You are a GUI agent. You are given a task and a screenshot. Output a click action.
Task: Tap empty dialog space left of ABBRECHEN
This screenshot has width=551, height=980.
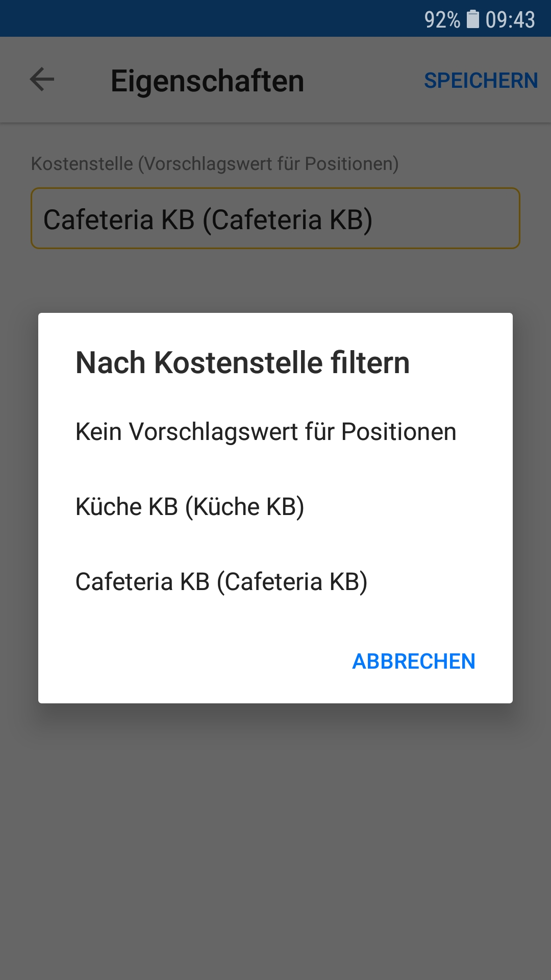click(x=194, y=661)
